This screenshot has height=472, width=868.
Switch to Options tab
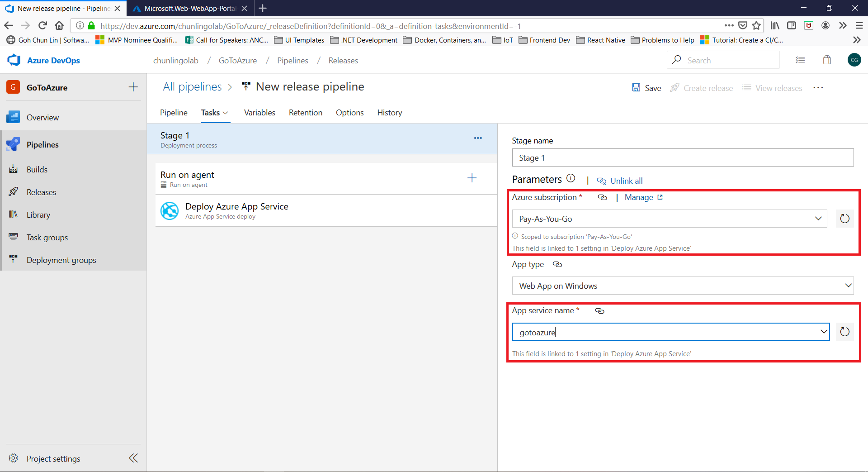tap(349, 112)
